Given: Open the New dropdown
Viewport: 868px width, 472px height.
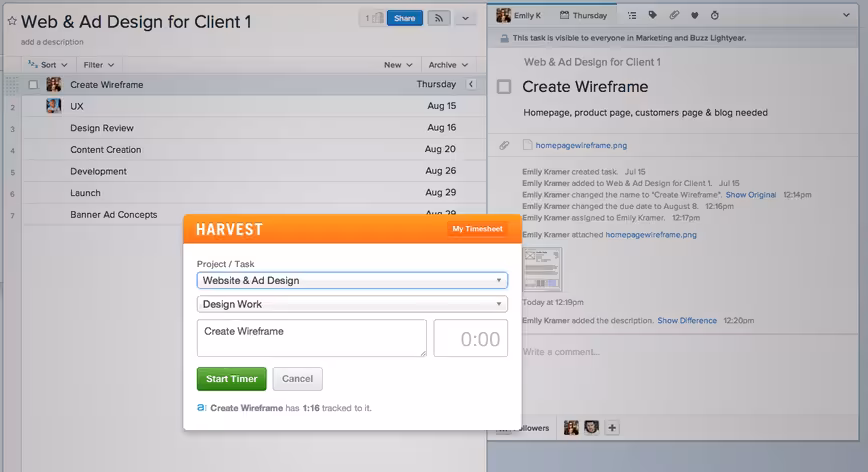Looking at the screenshot, I should pos(398,65).
